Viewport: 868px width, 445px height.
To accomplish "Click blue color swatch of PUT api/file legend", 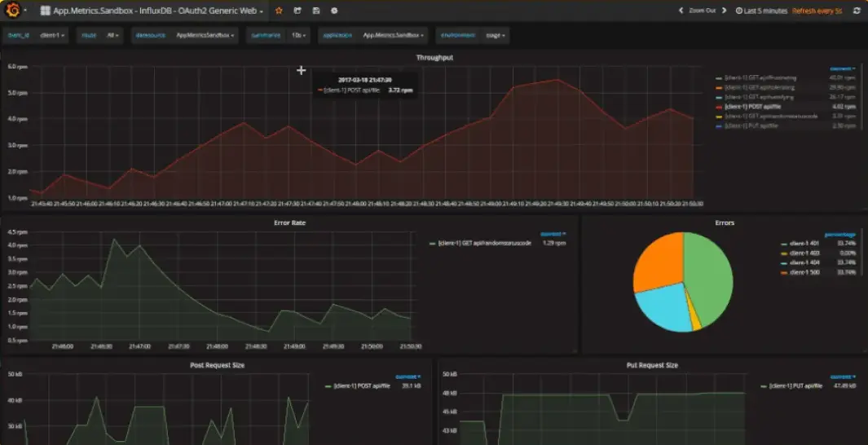I will (x=719, y=126).
